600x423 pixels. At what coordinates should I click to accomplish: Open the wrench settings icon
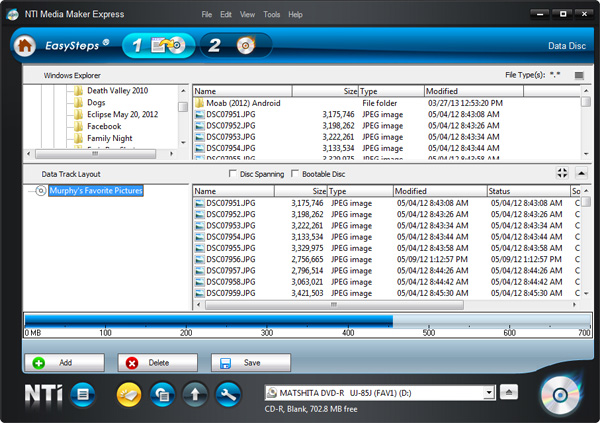[x=228, y=394]
